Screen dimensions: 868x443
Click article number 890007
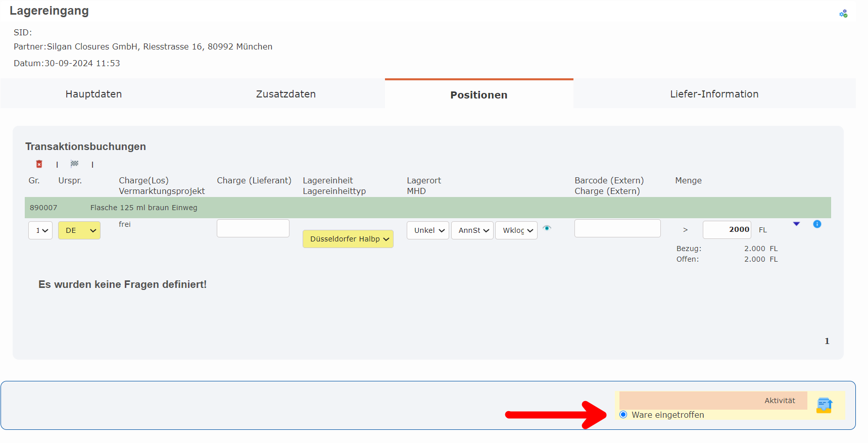[43, 208]
